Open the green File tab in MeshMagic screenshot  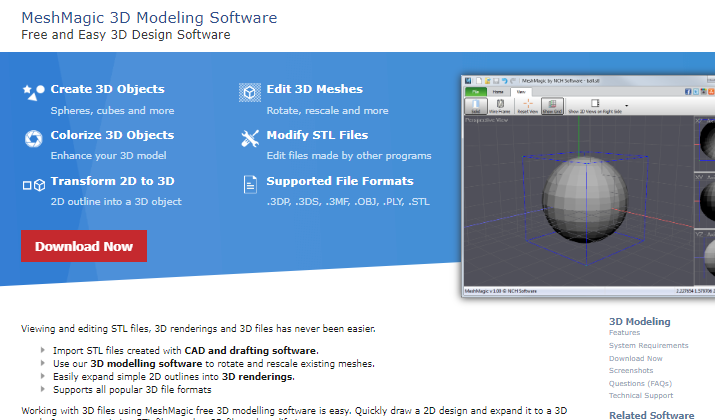476,92
